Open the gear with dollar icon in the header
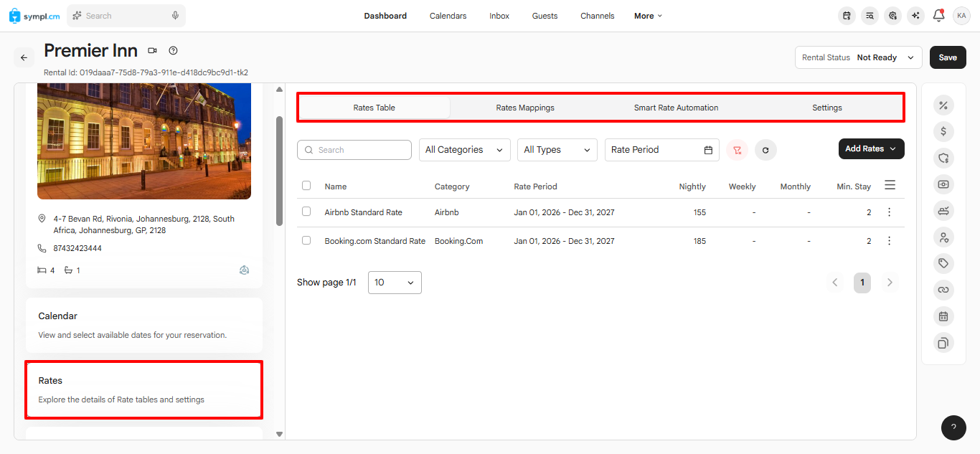 (x=892, y=16)
